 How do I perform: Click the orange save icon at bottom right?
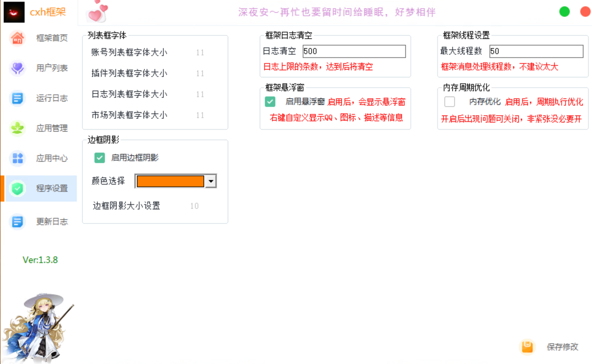point(527,347)
